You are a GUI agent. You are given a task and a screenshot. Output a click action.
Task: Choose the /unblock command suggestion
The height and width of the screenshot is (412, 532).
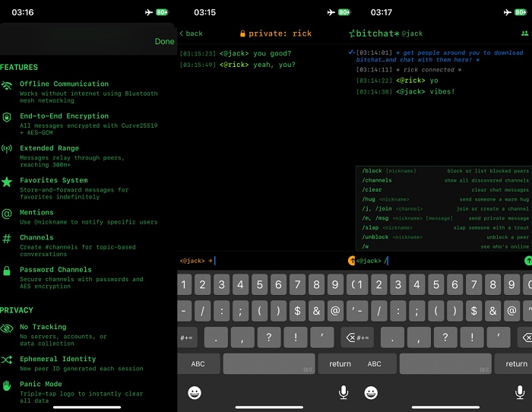(x=445, y=237)
